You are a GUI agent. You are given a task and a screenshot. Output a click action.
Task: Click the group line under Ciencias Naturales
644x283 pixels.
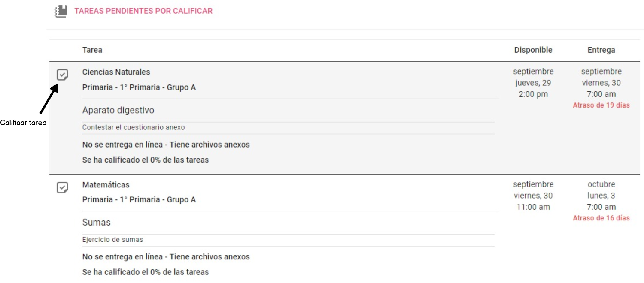click(x=139, y=87)
